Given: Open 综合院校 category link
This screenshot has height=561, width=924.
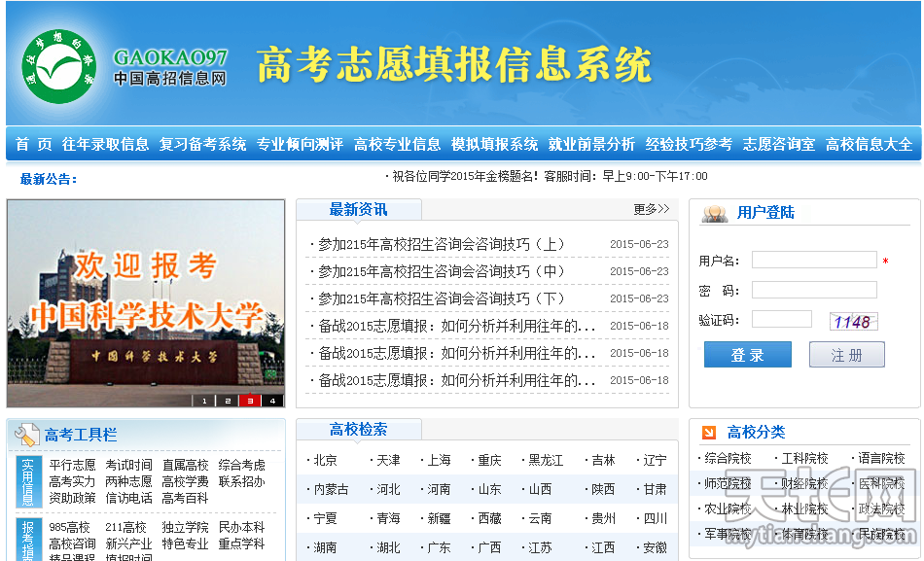Looking at the screenshot, I should point(728,459).
